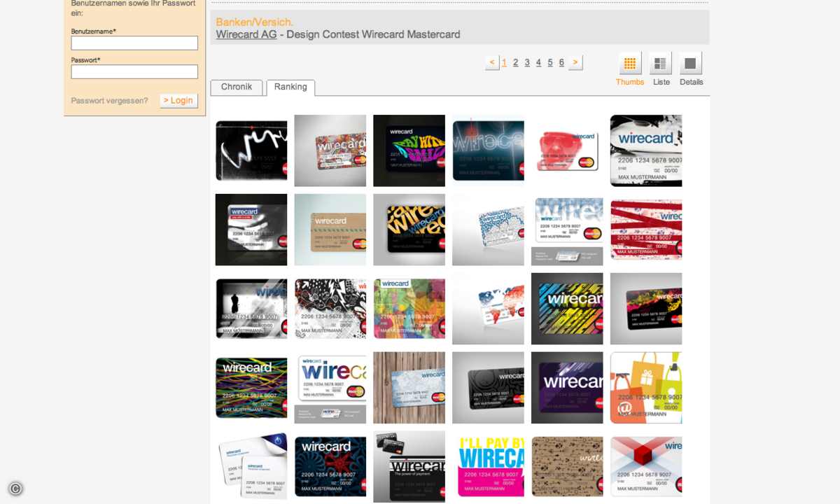Open the Chronik tab
840x504 pixels.
pyautogui.click(x=237, y=87)
